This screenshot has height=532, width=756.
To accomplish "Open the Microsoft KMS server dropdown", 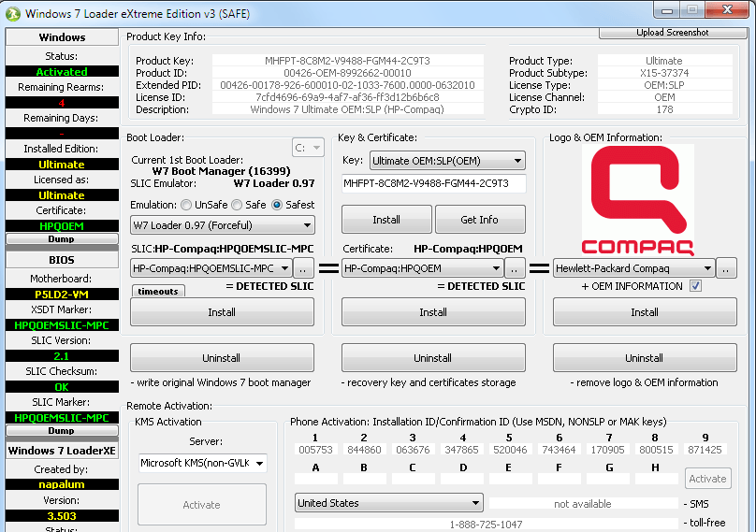I will pyautogui.click(x=202, y=463).
